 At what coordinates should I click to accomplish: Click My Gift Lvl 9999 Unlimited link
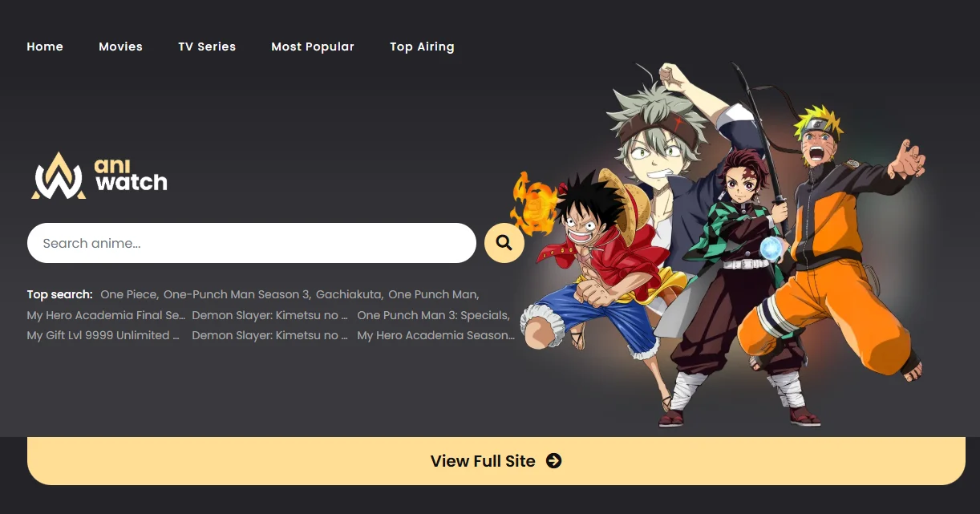103,335
